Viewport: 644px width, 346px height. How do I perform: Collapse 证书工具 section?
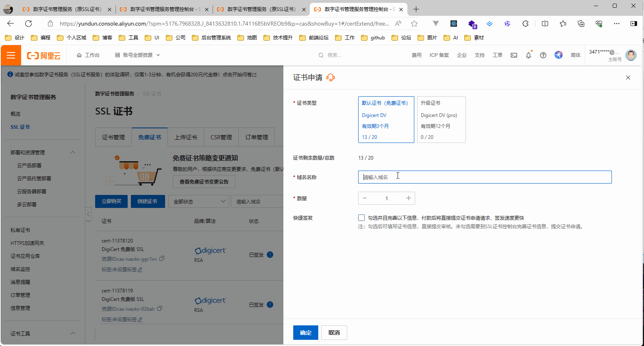pos(73,333)
